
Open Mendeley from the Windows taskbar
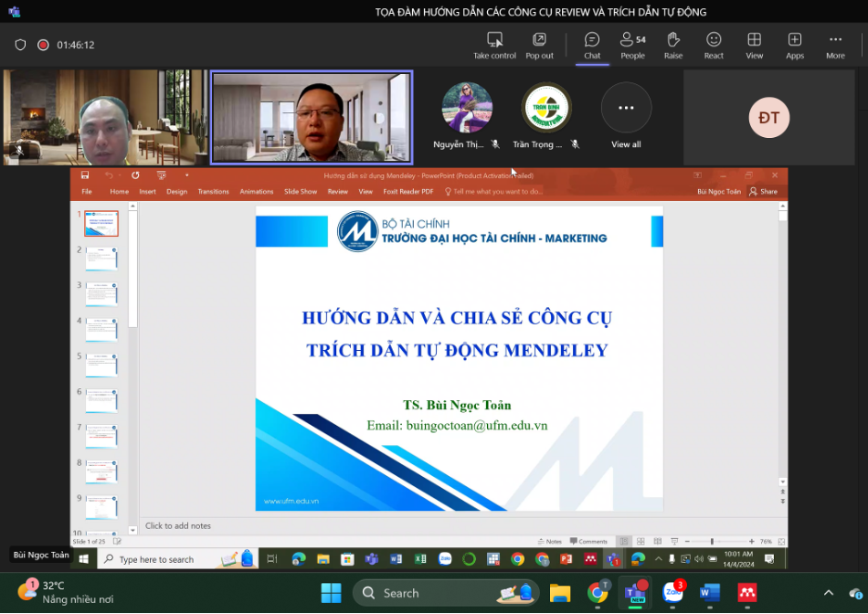tap(747, 593)
